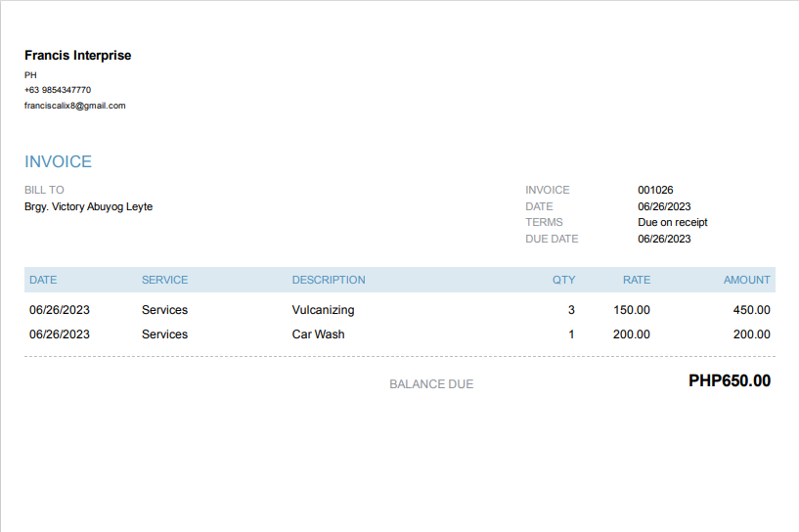Click Services in the Vulcanizing row
This screenshot has width=799, height=532.
(164, 310)
